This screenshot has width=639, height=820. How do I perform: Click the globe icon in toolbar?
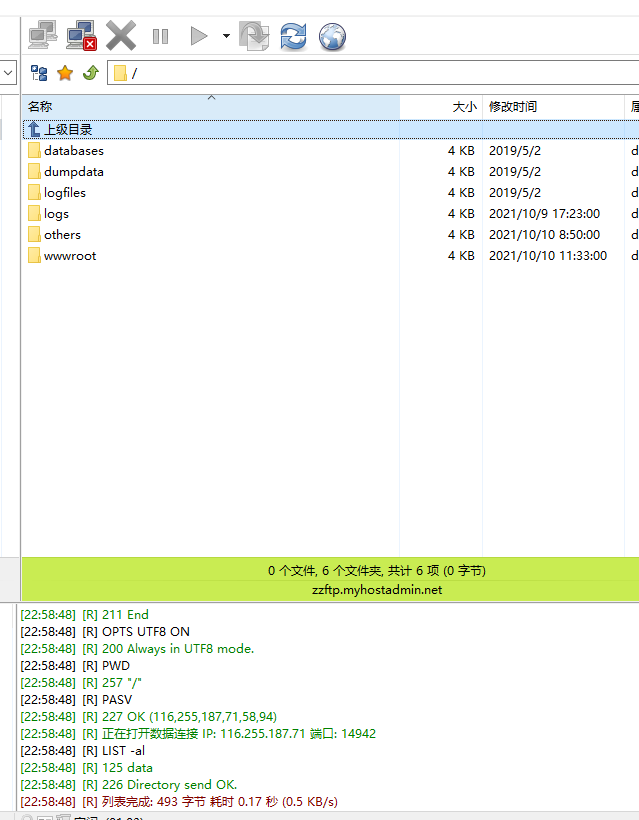click(x=332, y=37)
